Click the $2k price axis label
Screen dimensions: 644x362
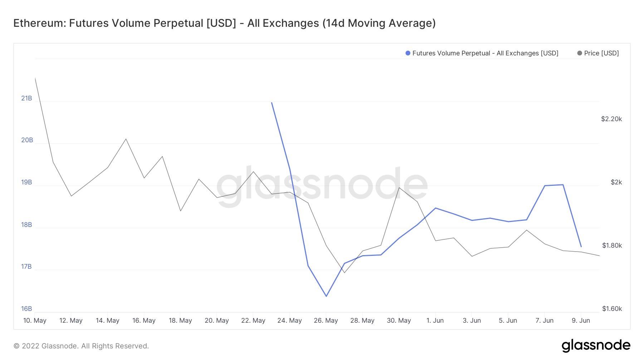(616, 182)
